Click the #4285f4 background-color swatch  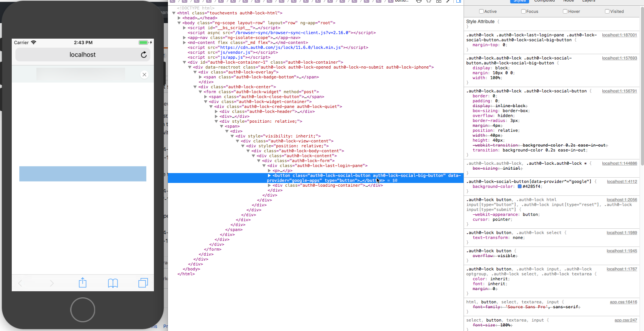[520, 186]
